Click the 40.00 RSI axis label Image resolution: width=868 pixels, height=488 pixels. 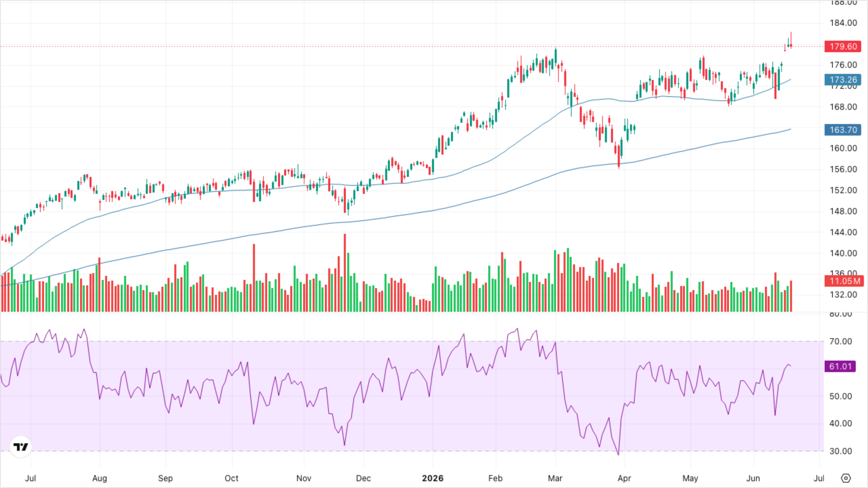click(x=841, y=424)
